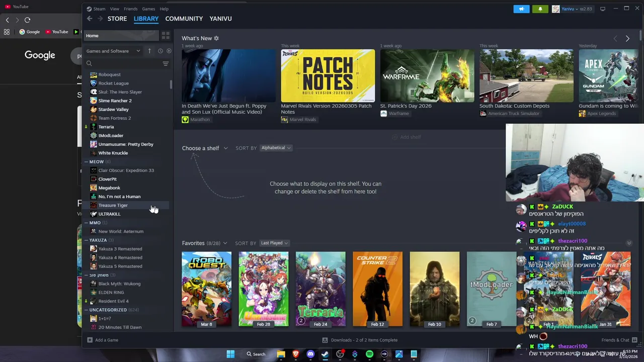Open collections grid view icon next to Home
This screenshot has width=644, height=362.
click(166, 36)
